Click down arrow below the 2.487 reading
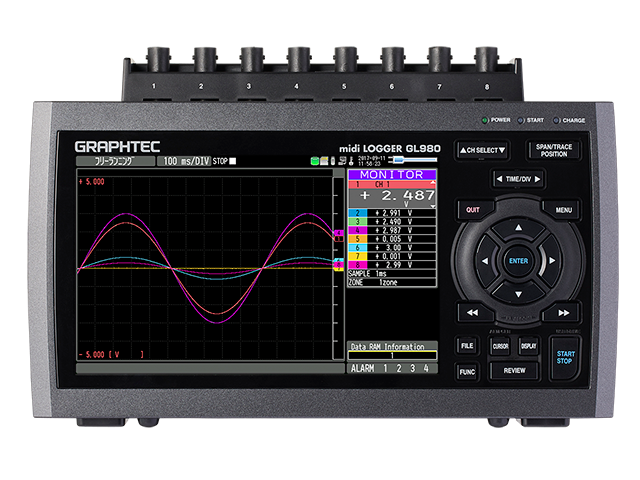Viewport: 640px width, 480px height. point(433,207)
